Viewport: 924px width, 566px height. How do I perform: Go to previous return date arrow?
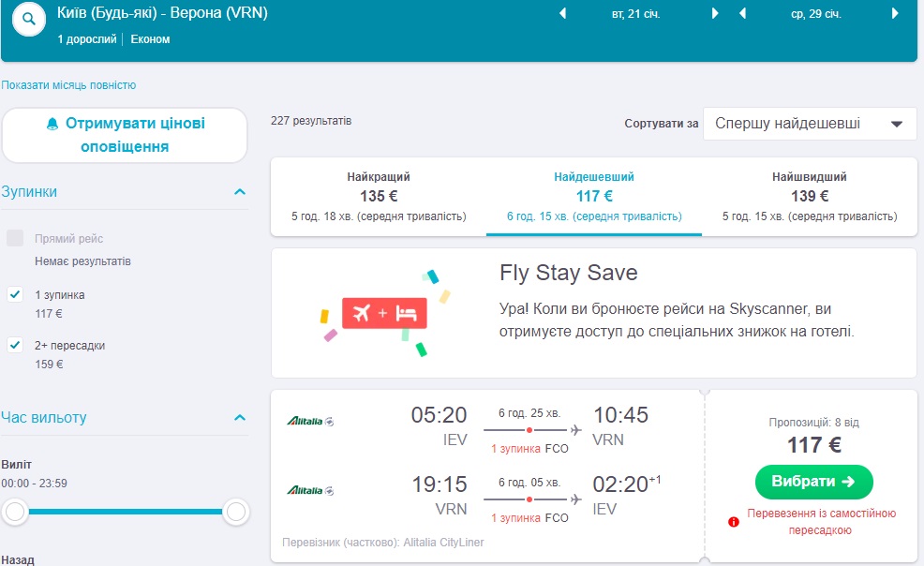pos(742,13)
